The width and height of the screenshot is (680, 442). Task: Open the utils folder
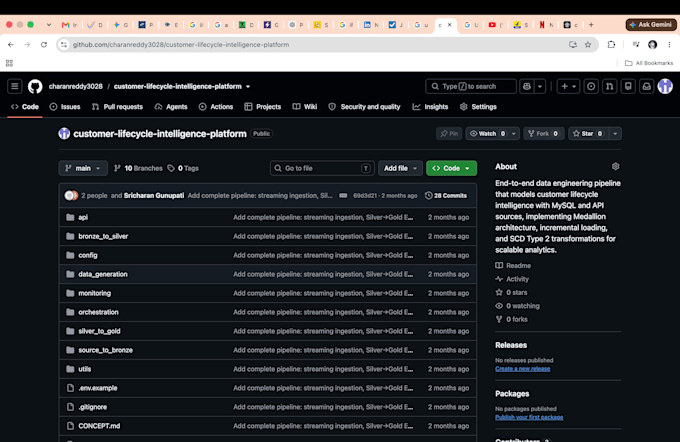85,369
